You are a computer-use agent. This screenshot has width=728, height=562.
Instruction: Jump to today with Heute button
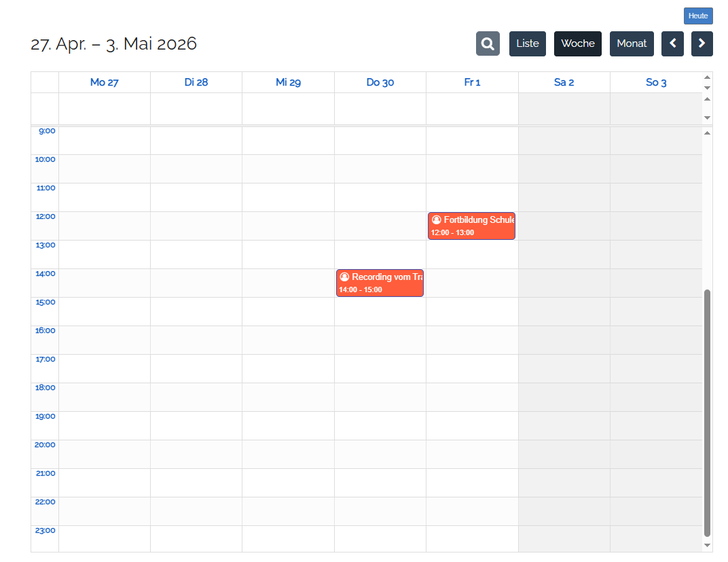[x=698, y=16]
